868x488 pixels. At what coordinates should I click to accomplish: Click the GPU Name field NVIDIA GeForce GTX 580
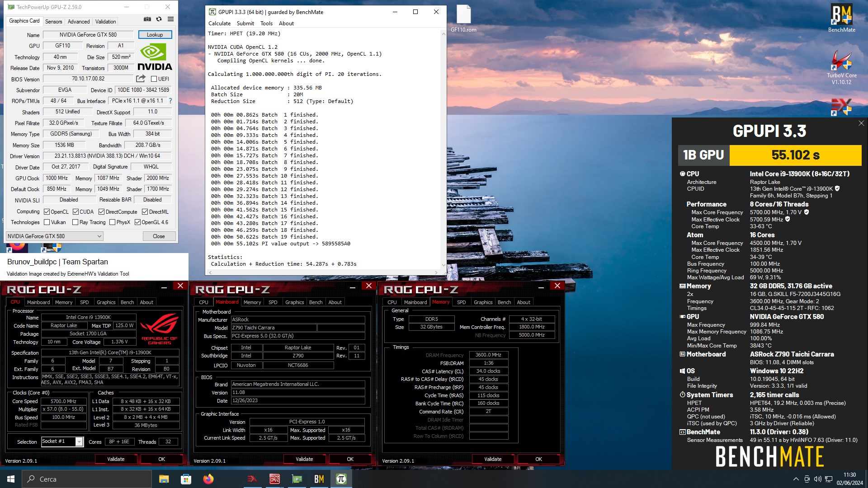coord(88,35)
